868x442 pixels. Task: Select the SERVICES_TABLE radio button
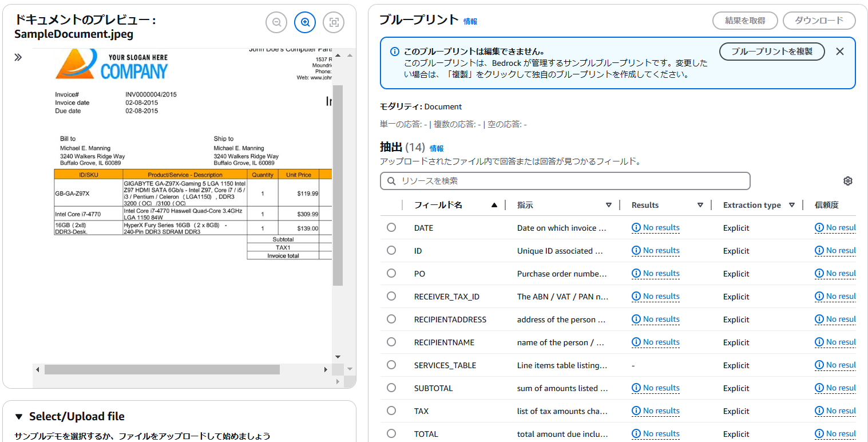pos(391,365)
